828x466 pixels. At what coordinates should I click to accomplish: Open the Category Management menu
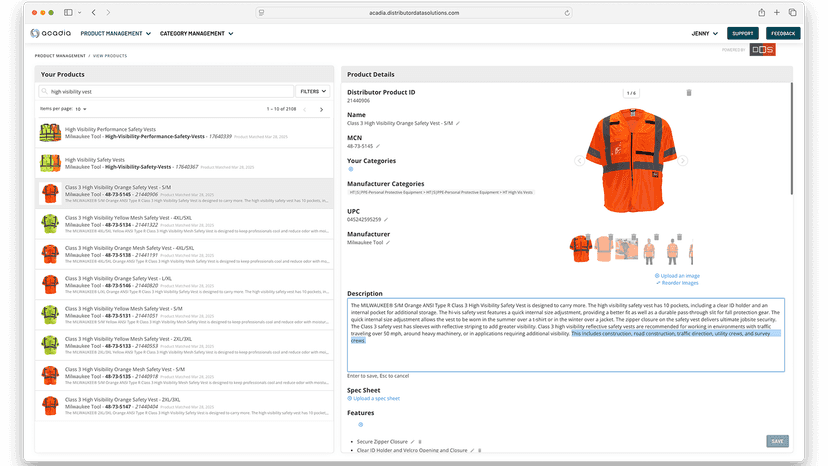pos(196,33)
